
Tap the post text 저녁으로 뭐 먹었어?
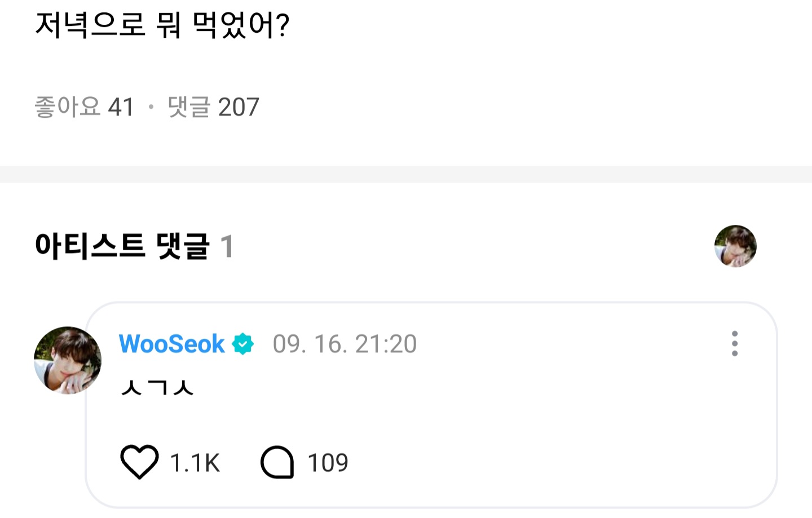(x=162, y=25)
